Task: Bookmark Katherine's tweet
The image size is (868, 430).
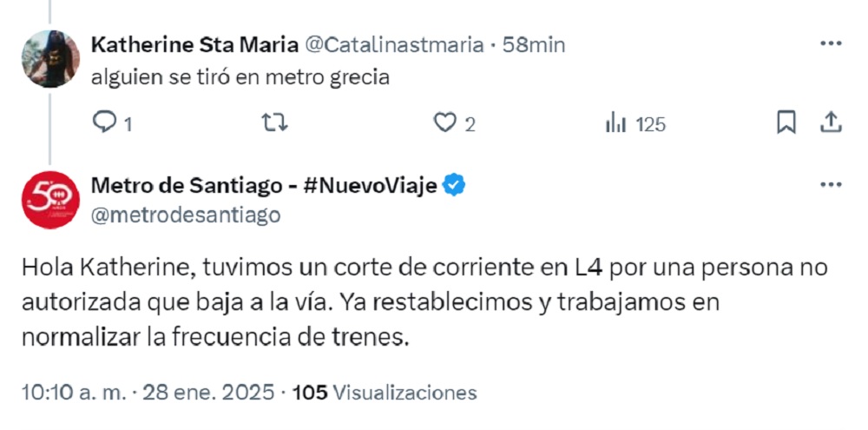Action: click(x=786, y=123)
